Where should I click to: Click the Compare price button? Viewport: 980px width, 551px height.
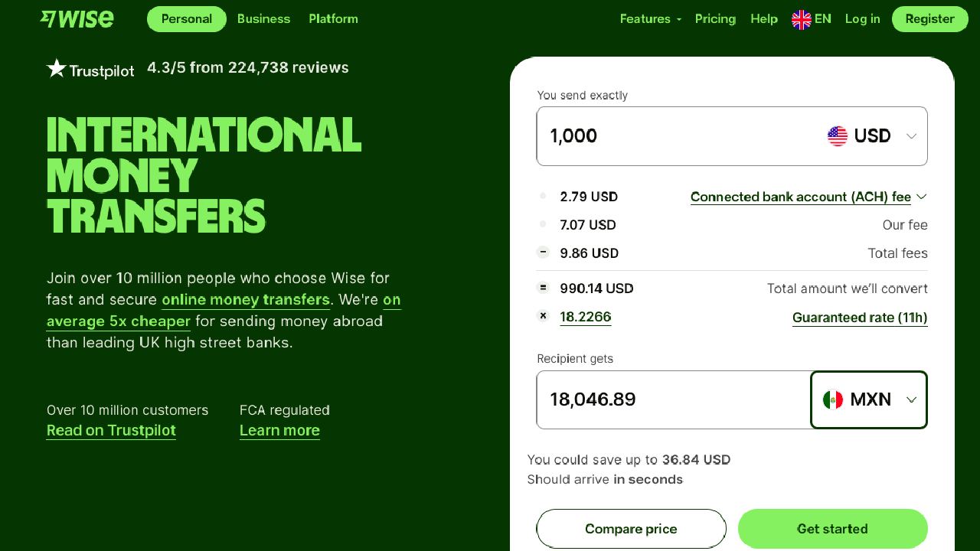[x=631, y=529]
